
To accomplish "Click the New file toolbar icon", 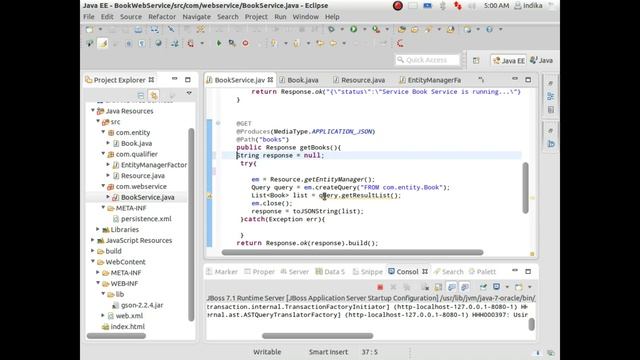I will (x=89, y=29).
